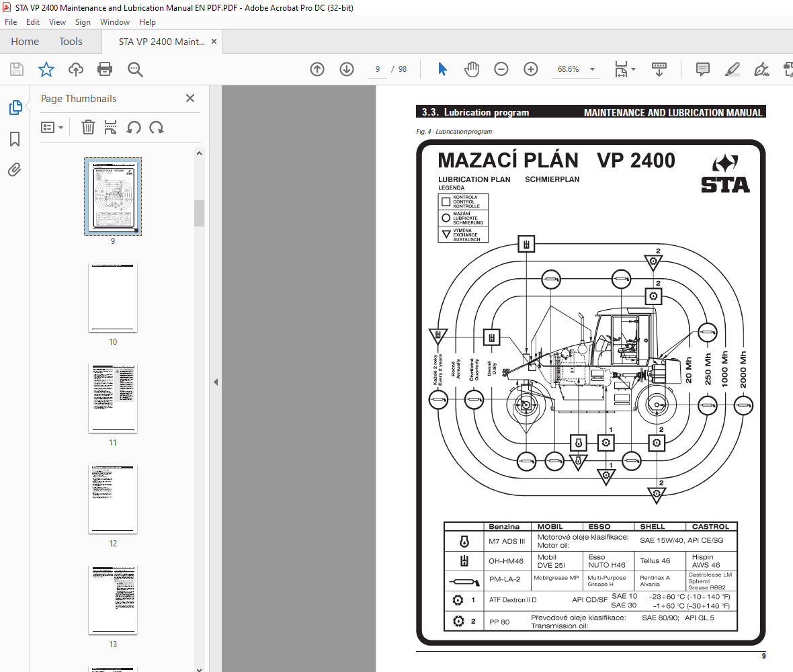
Task: Open the File menu
Action: (11, 22)
